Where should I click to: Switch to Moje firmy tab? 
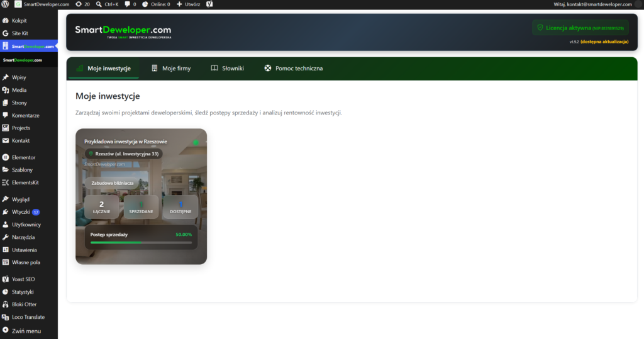pos(171,68)
